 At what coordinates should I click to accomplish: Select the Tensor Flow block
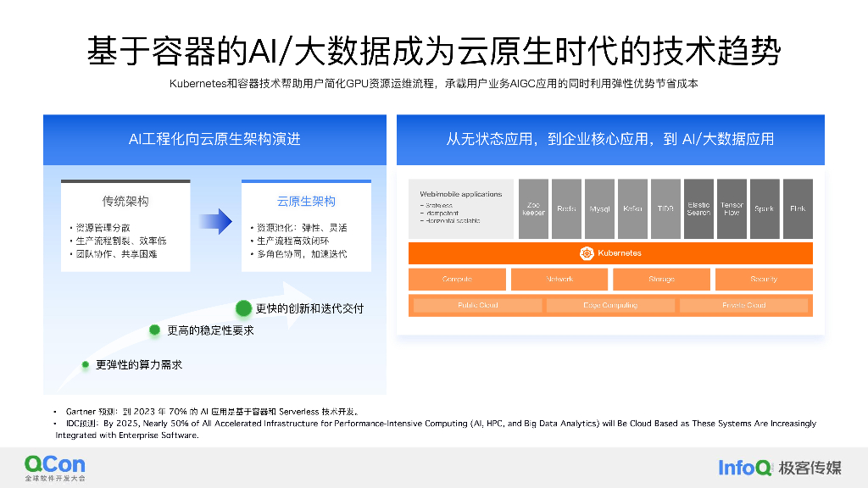click(x=732, y=208)
